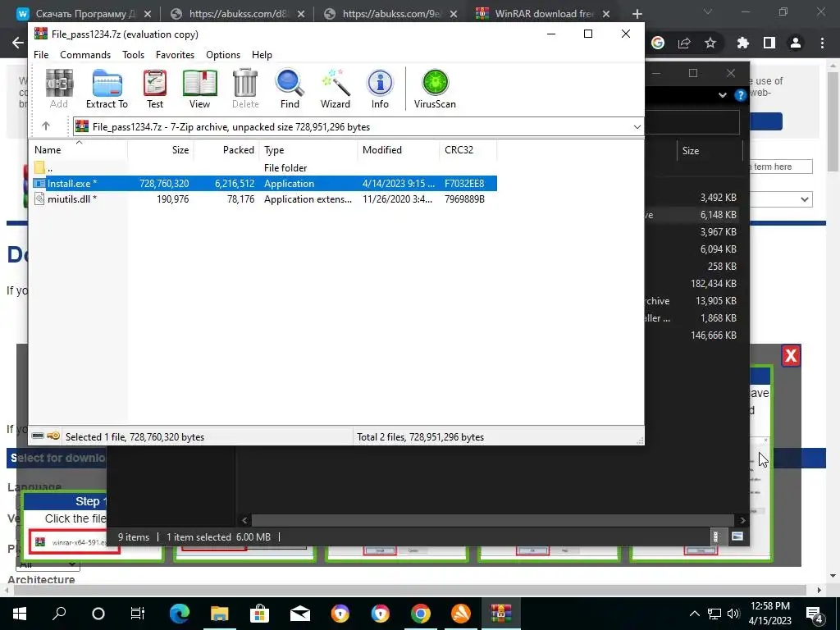Click the disk drive icon in status bar
840x630 pixels.
tap(38, 436)
